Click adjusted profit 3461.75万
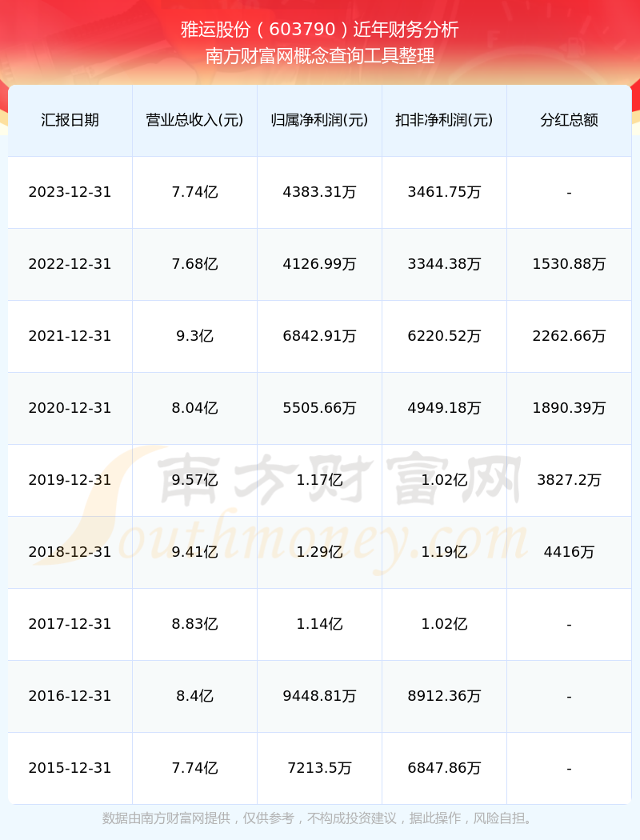 [x=445, y=192]
